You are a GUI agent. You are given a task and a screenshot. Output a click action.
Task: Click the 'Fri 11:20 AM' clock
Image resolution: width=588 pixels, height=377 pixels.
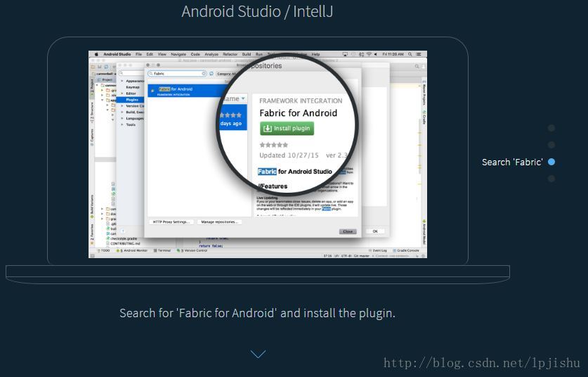tap(393, 54)
